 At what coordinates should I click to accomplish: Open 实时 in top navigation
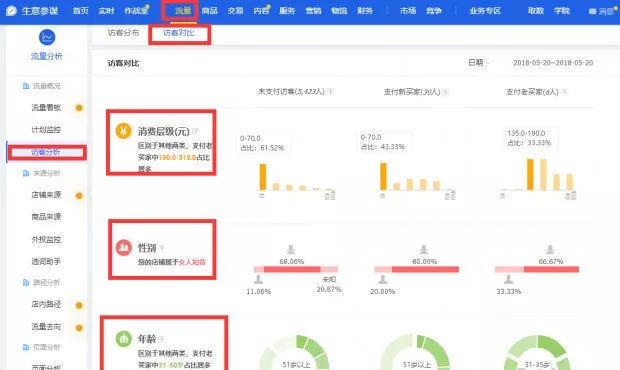(106, 11)
